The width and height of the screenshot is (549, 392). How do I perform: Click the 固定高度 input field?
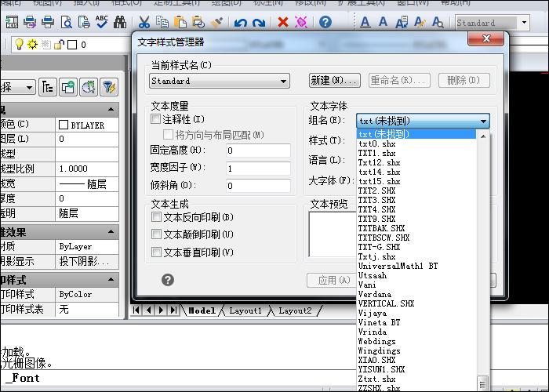coord(258,151)
